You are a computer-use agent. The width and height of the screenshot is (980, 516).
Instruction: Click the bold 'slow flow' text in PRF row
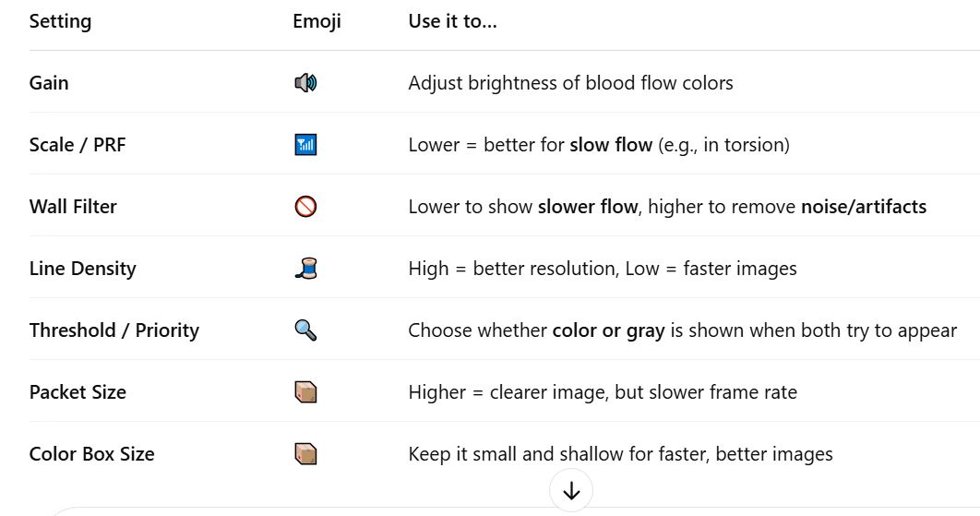pos(611,145)
